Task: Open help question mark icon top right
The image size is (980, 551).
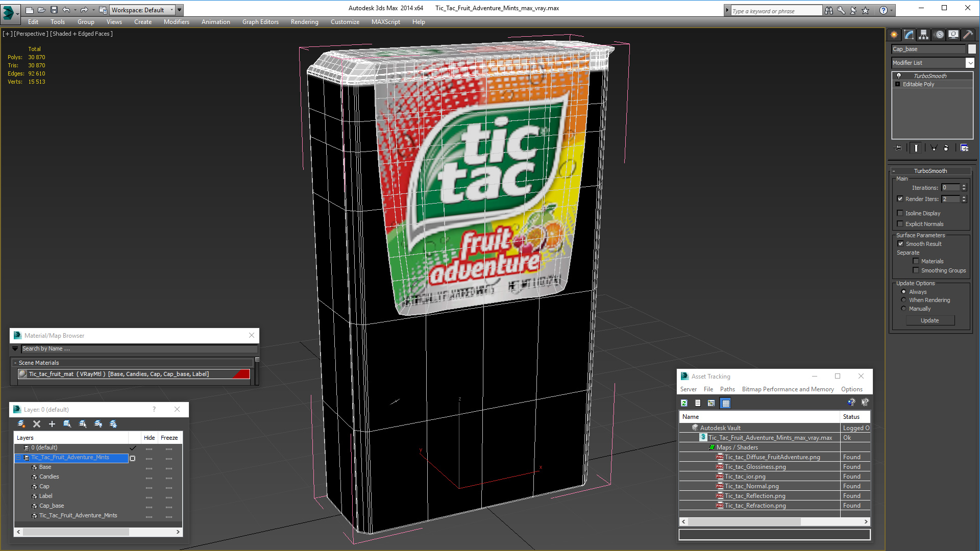Action: (x=884, y=10)
